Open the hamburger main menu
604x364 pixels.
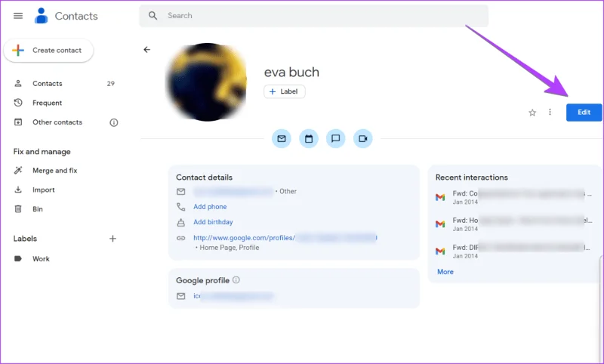pyautogui.click(x=18, y=16)
